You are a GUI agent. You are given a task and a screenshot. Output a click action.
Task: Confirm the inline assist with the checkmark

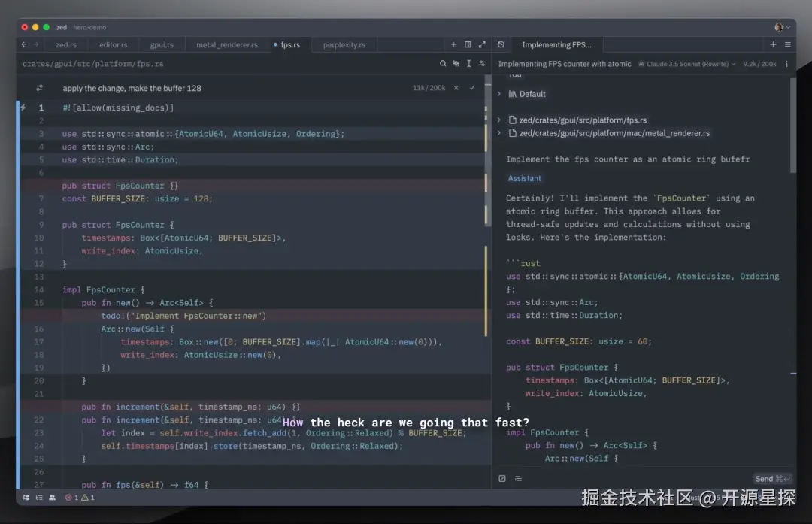click(471, 88)
